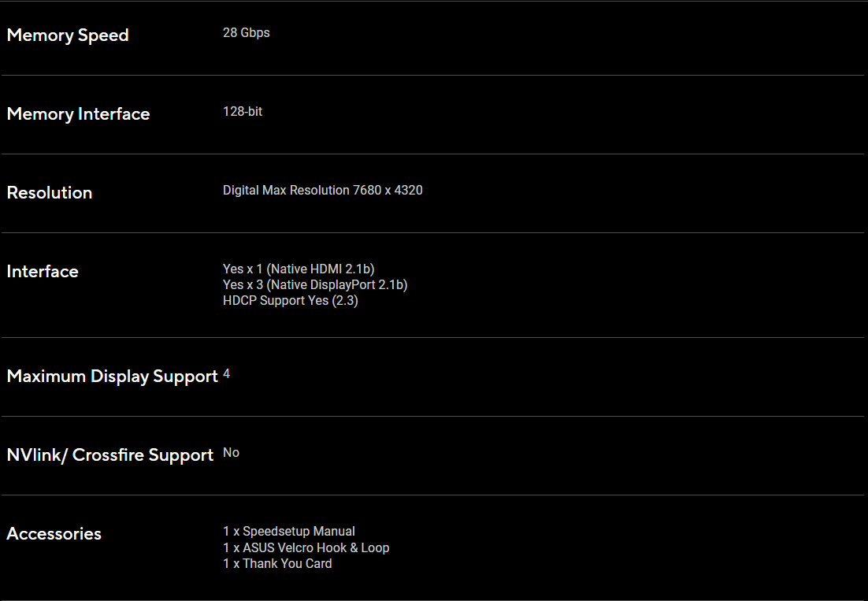This screenshot has width=868, height=601.
Task: Click the Accessories heading
Action: pyautogui.click(x=54, y=534)
